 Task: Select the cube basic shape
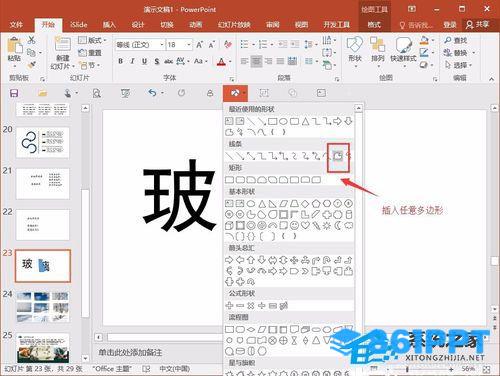229,226
